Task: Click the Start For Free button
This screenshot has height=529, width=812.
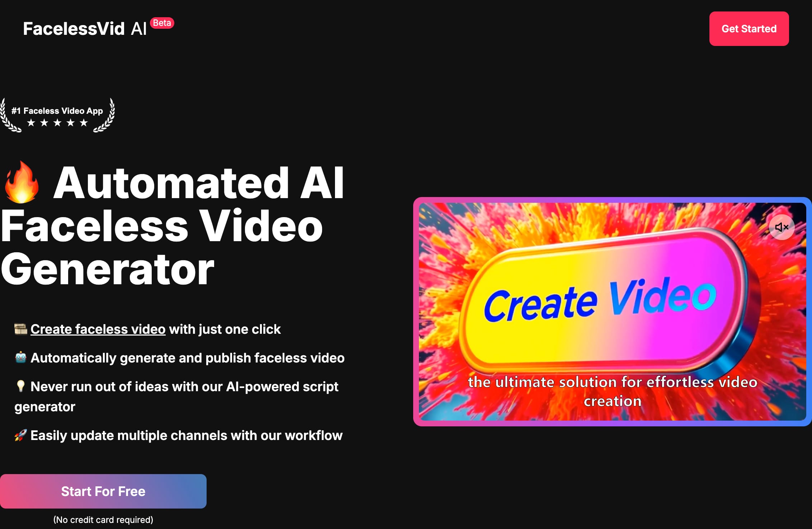Action: [104, 491]
